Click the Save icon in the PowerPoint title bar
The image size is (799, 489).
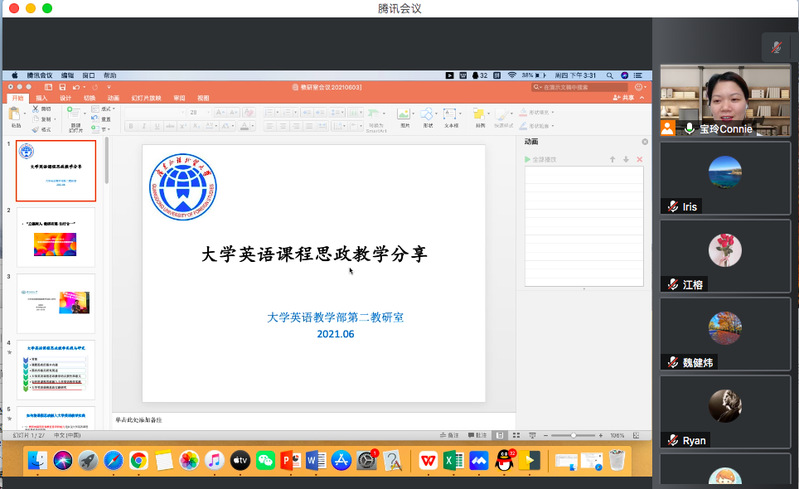(x=62, y=87)
